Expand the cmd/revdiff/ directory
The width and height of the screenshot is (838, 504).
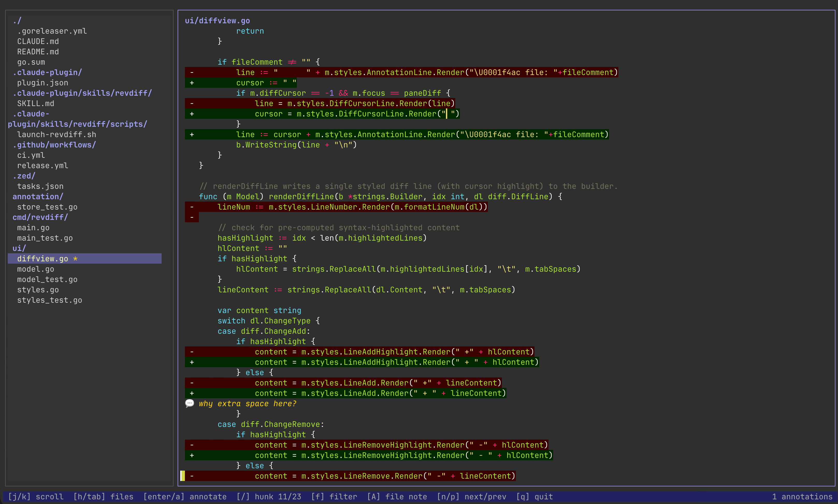click(40, 217)
